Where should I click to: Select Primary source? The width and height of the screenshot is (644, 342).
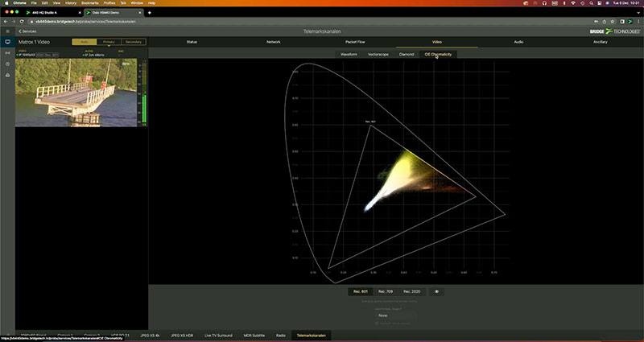109,42
